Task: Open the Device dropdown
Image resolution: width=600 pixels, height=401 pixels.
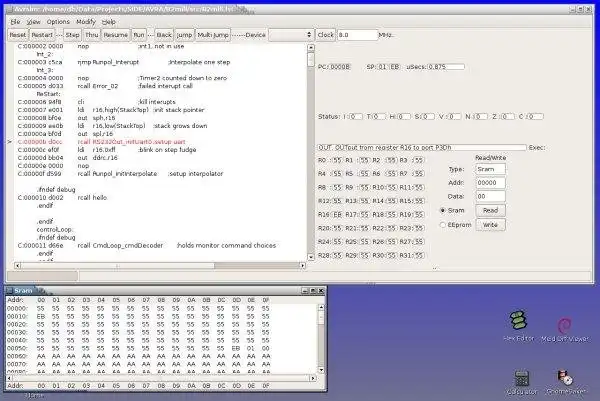Action: [x=291, y=35]
